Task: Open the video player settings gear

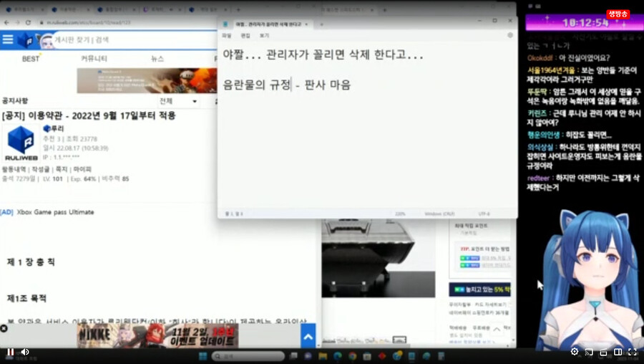Action: point(574,352)
